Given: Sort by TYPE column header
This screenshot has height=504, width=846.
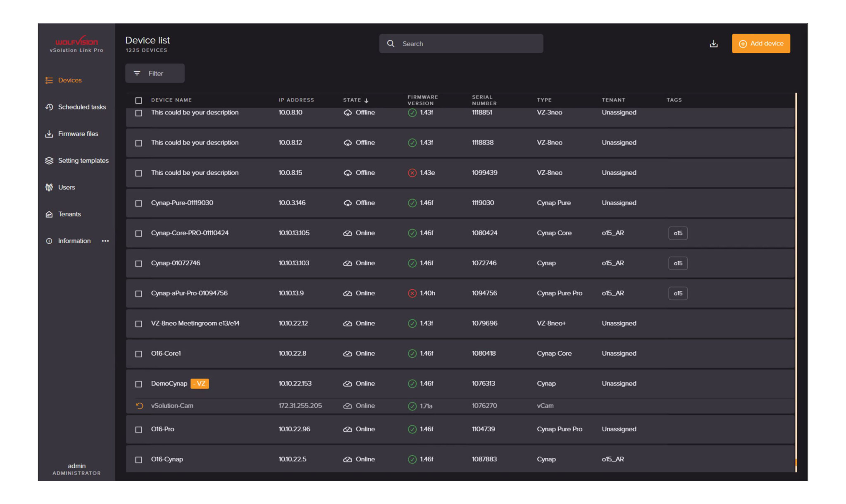Looking at the screenshot, I should [x=544, y=100].
